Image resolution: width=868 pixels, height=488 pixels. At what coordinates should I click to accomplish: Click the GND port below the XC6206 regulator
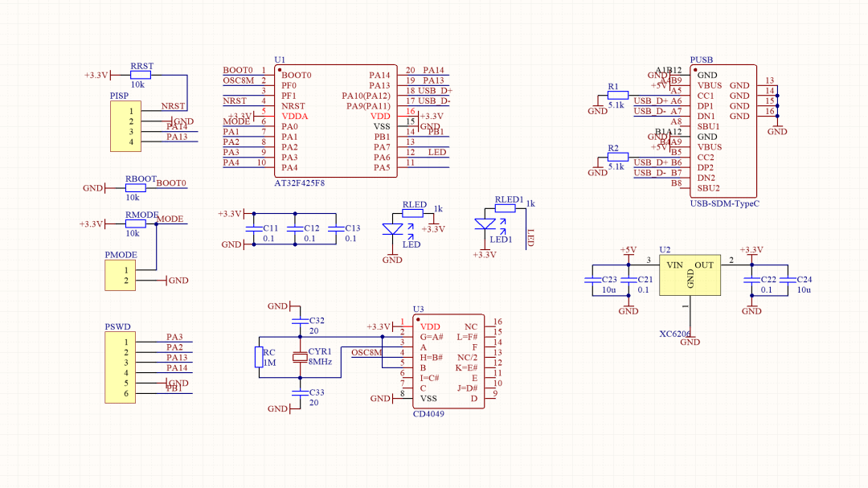690,341
